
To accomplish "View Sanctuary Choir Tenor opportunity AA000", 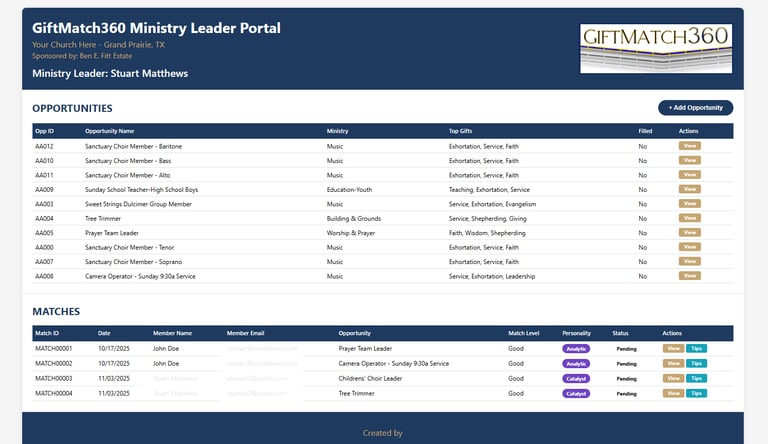I will point(690,247).
